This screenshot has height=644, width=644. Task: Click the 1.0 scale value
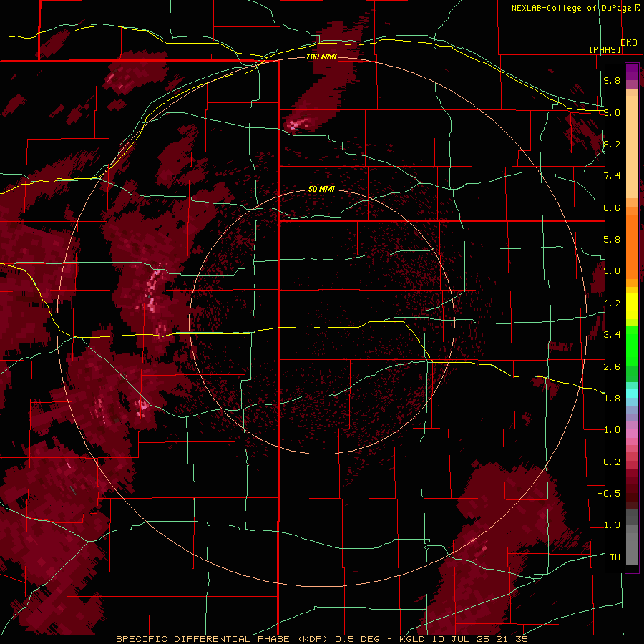pyautogui.click(x=612, y=430)
